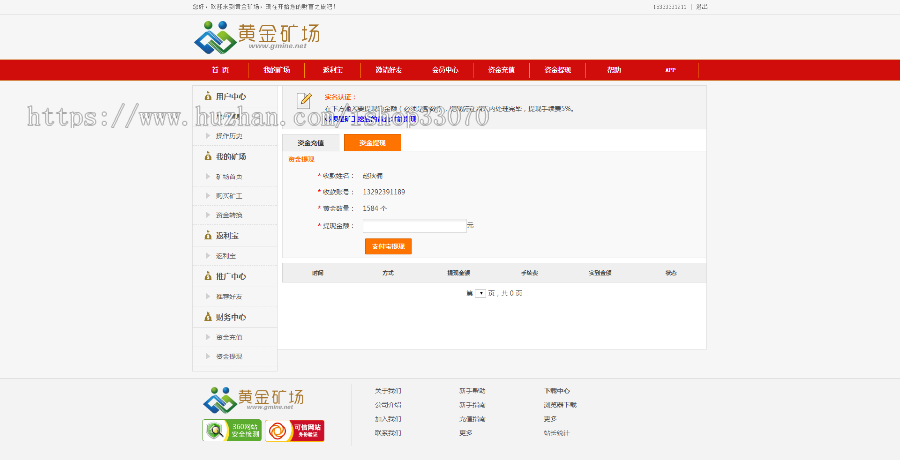Image resolution: width=900 pixels, height=460 pixels.
Task: Open 加入我们 in the footer
Action: pos(388,419)
